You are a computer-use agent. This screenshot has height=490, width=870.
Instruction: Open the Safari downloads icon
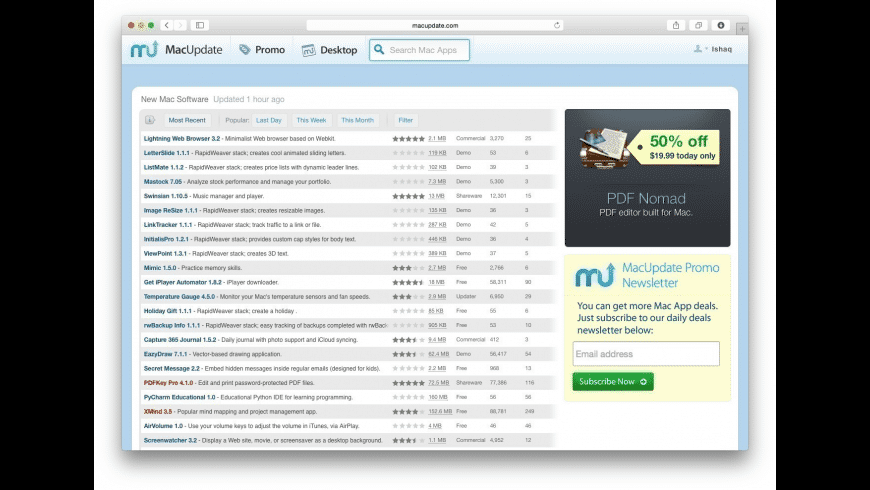(x=721, y=25)
